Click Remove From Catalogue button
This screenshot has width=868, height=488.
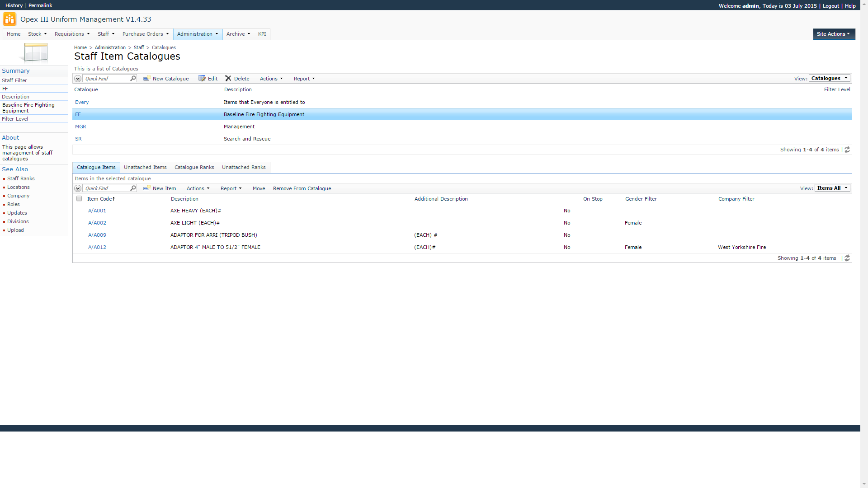click(x=302, y=188)
